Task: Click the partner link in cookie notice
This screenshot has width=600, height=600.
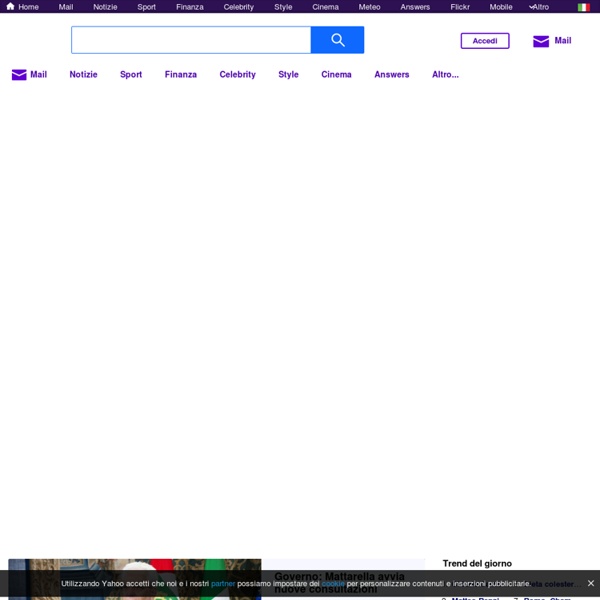Action: tap(223, 584)
